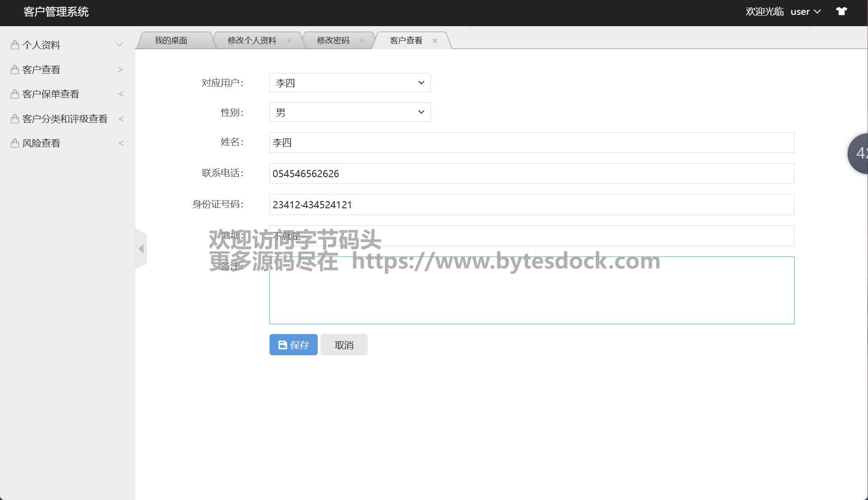
Task: Open the user account dropdown menu
Action: pos(805,12)
